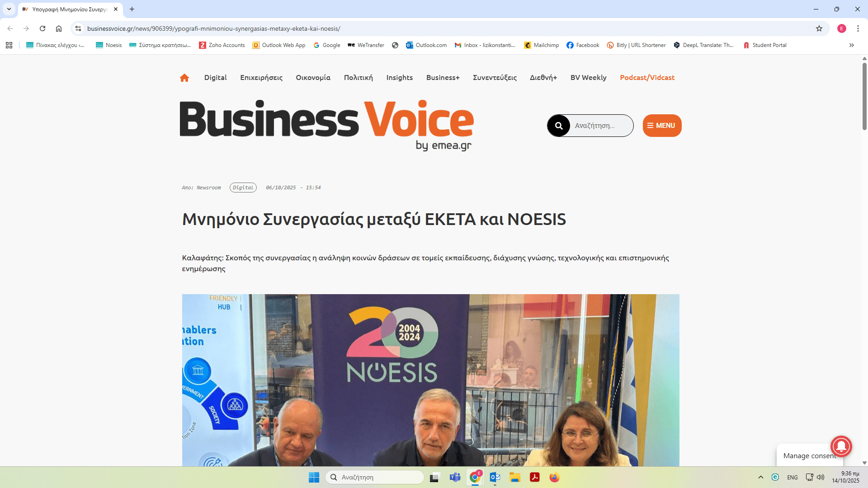Open the Business+ navigation menu
Image resolution: width=868 pixels, height=488 pixels.
click(x=443, y=78)
